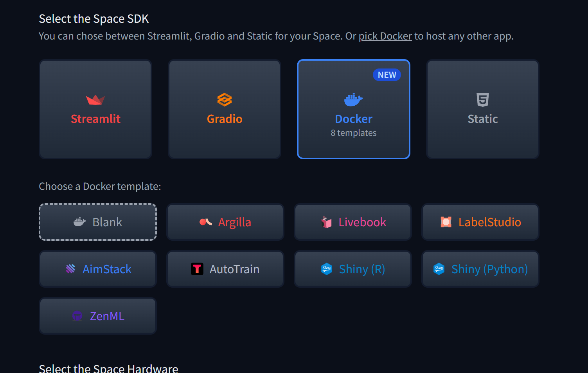Click the HTML5 shield icon for Static

point(483,99)
